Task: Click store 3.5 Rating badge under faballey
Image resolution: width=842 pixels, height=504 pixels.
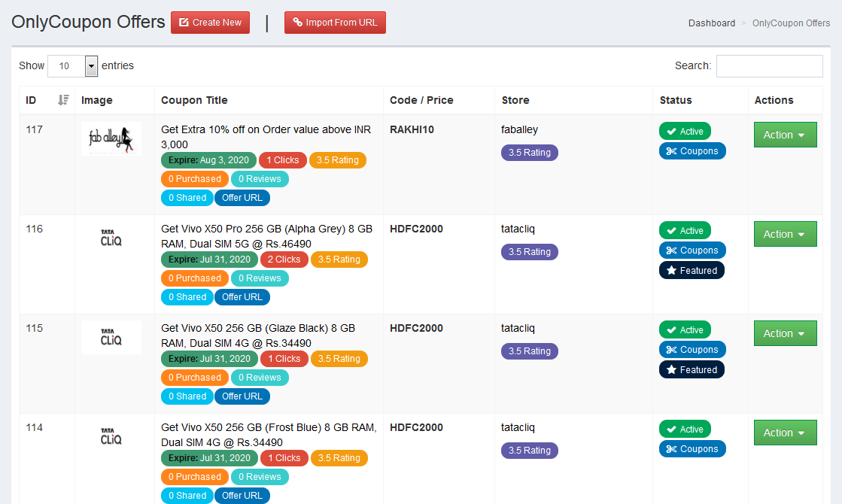Action: tap(530, 153)
